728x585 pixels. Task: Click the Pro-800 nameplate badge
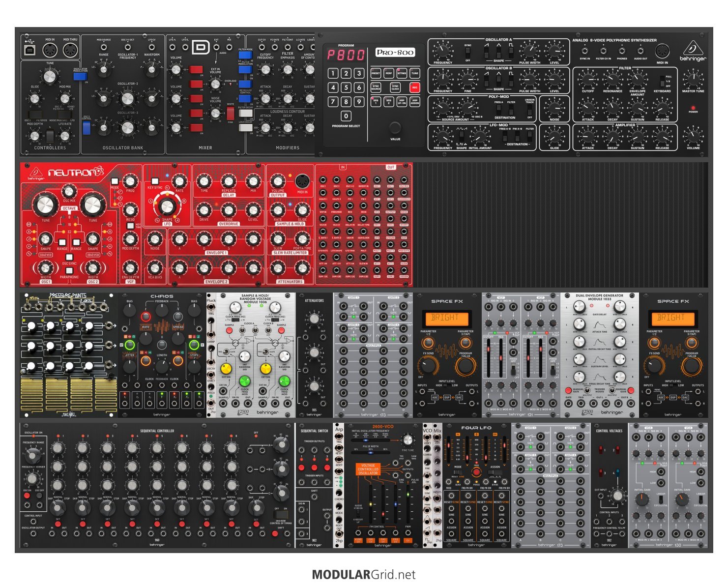[395, 52]
